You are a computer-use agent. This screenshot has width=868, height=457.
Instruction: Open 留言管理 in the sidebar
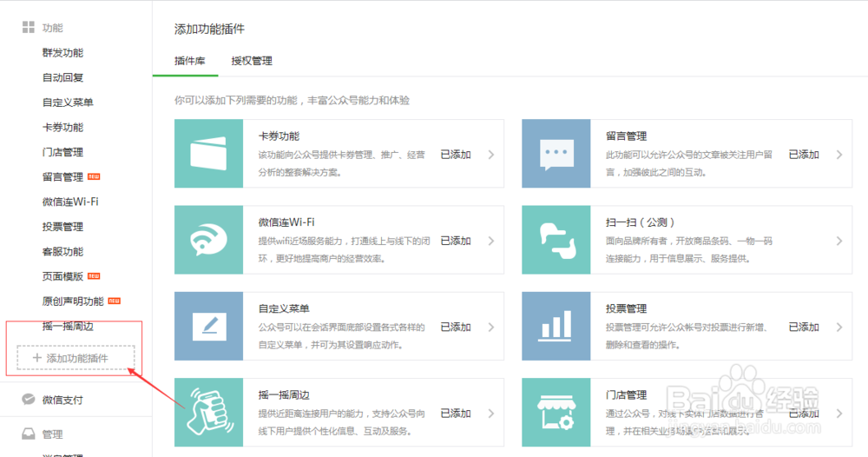[62, 177]
